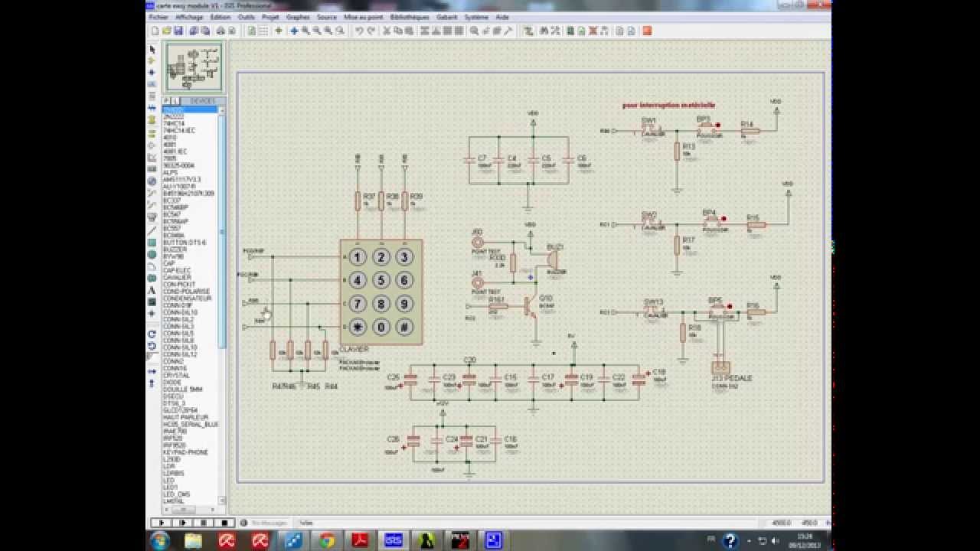
Task: Select the Selection Mode arrow tool
Action: tap(152, 49)
